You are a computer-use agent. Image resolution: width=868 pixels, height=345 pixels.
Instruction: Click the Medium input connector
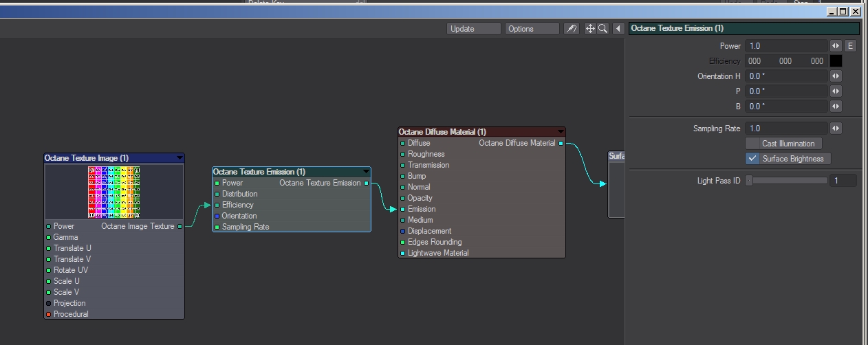pos(403,220)
